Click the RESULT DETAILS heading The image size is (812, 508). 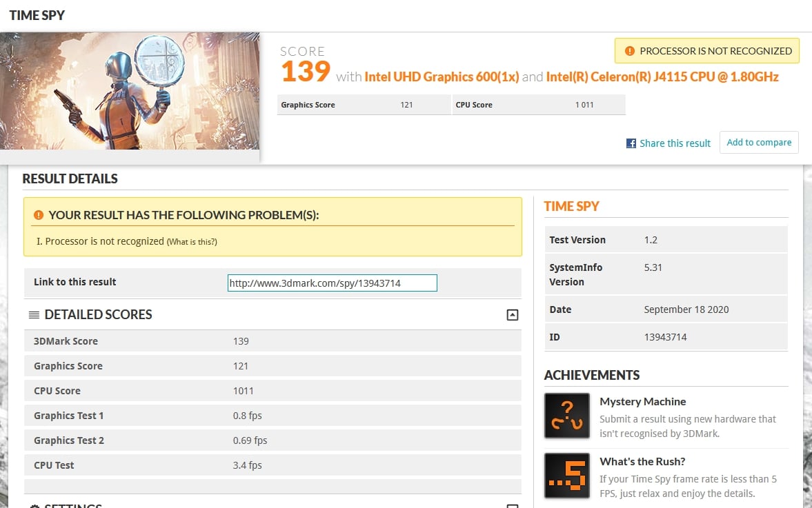tap(70, 179)
